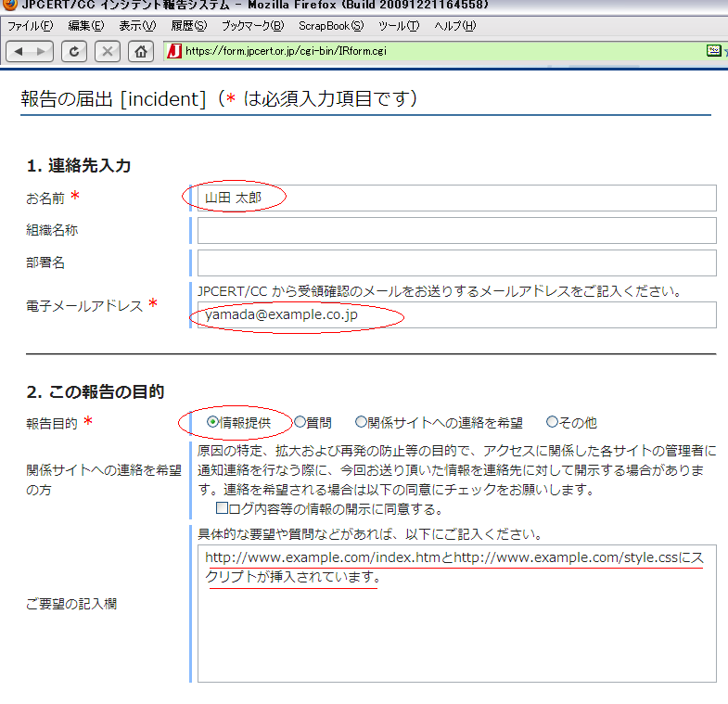Click the お名前 field label
728x704 pixels.
click(x=45, y=198)
